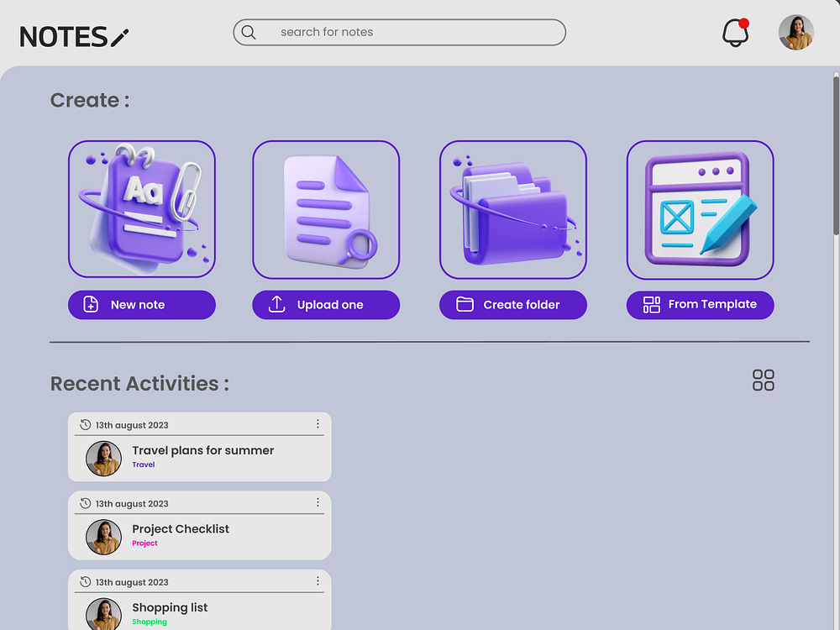This screenshot has height=630, width=840.
Task: Click the NOTES logo
Action: point(74,37)
